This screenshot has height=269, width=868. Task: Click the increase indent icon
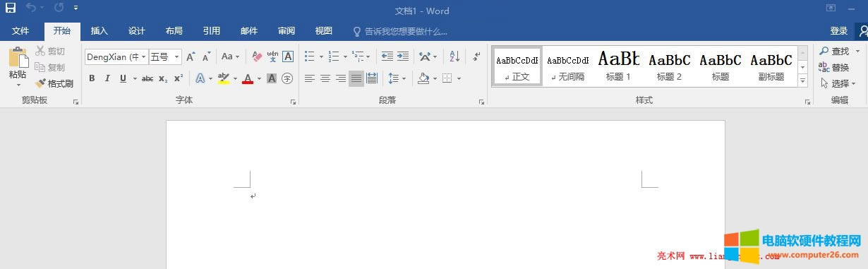403,56
